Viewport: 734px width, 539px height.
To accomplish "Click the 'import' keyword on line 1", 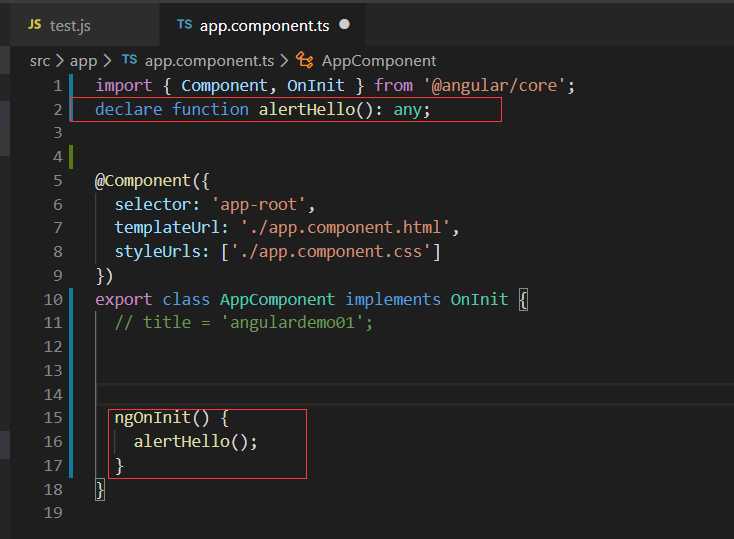I will click(x=124, y=86).
